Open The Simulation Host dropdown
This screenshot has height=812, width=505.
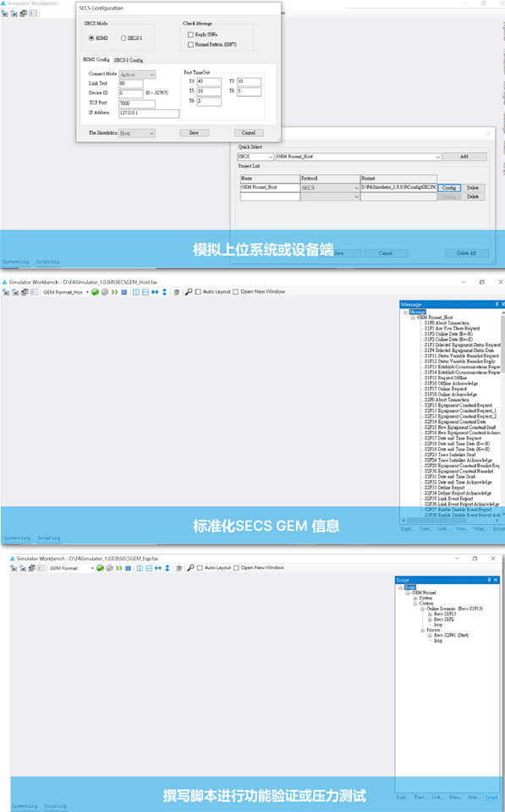(x=137, y=133)
